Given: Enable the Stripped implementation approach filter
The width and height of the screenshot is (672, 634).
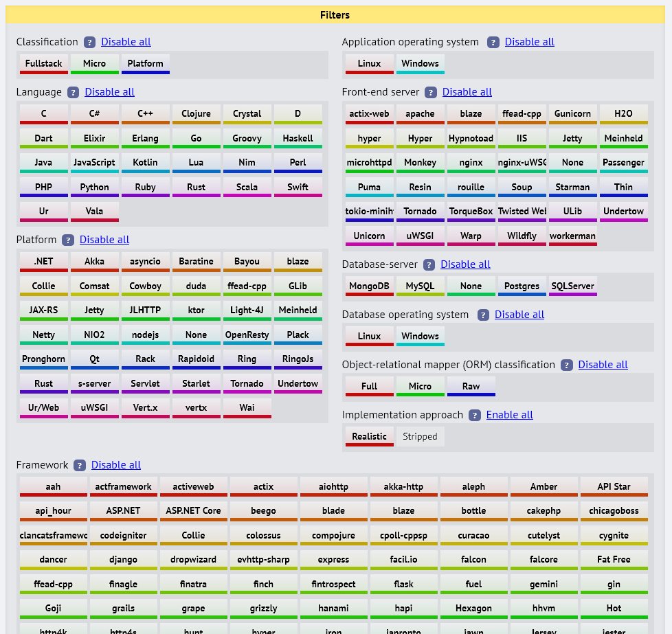Looking at the screenshot, I should pos(420,436).
